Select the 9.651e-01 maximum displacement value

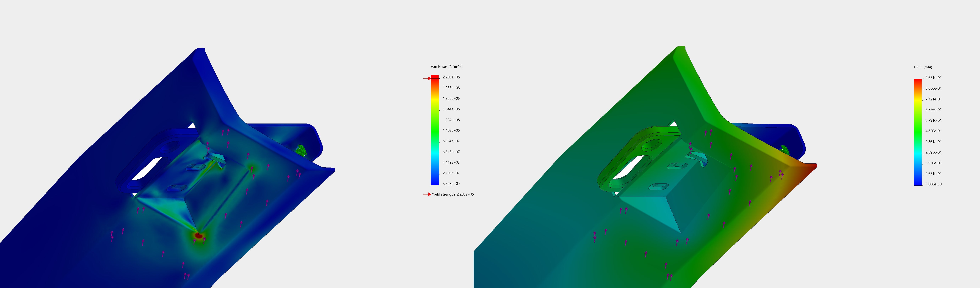point(934,78)
